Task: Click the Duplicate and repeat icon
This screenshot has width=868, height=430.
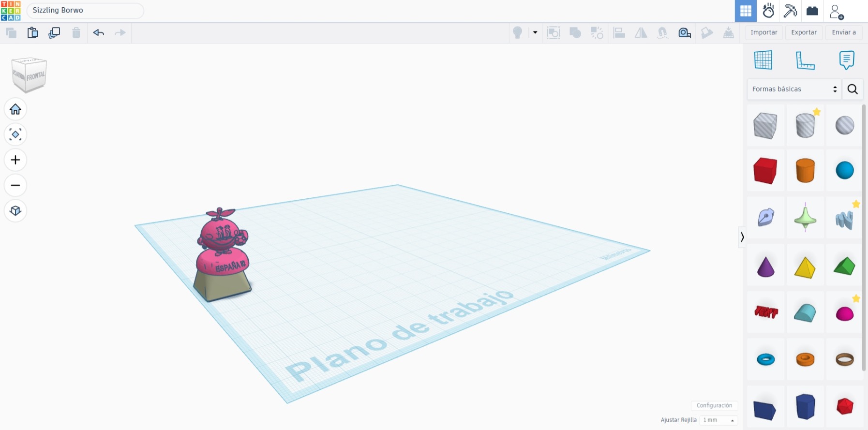Action: pyautogui.click(x=54, y=33)
